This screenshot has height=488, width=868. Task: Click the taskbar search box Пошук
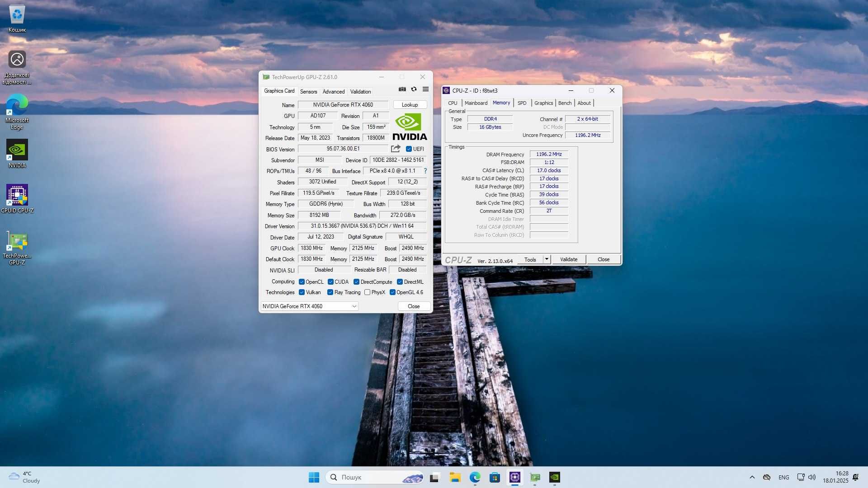(x=375, y=477)
